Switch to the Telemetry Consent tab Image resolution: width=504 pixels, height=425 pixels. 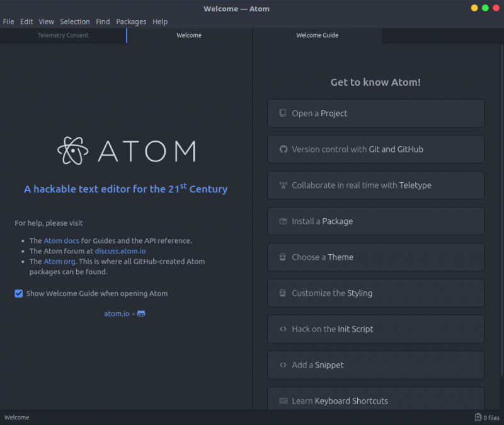pos(63,35)
